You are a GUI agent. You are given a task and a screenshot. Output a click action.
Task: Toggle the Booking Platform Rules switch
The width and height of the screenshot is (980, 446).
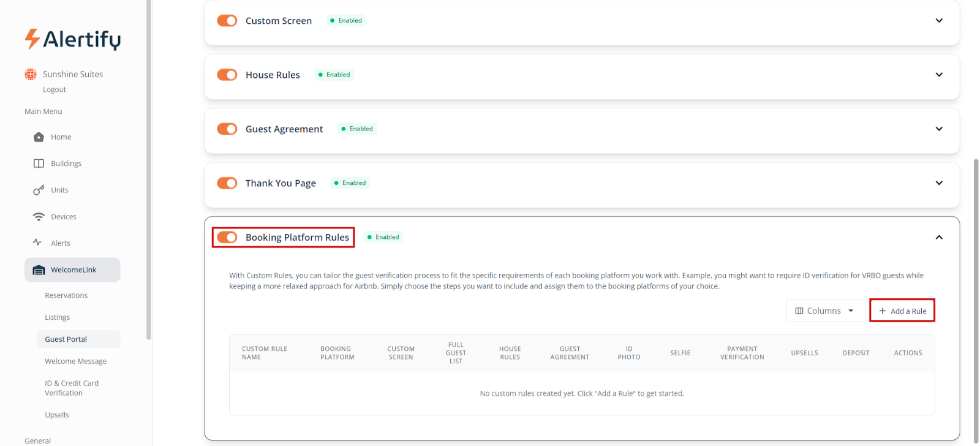pyautogui.click(x=227, y=237)
